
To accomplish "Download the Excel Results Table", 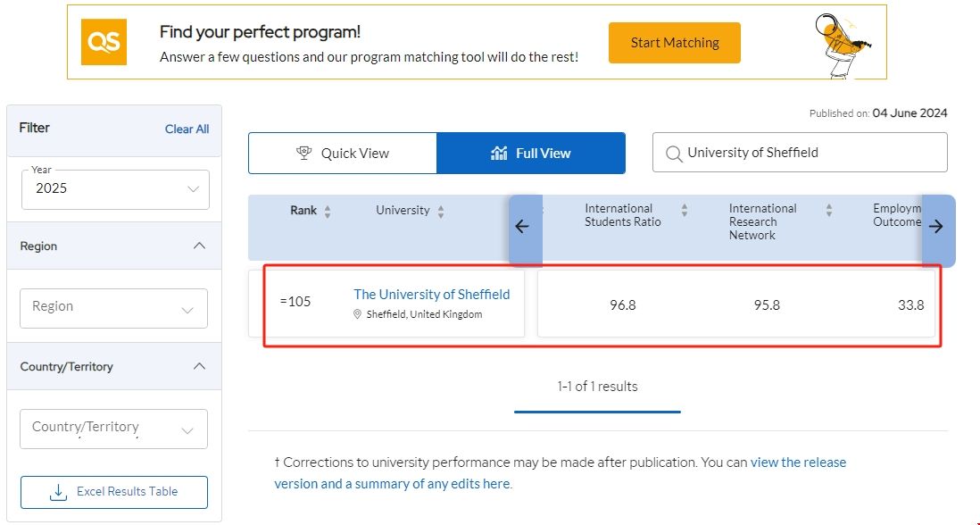I will point(114,492).
